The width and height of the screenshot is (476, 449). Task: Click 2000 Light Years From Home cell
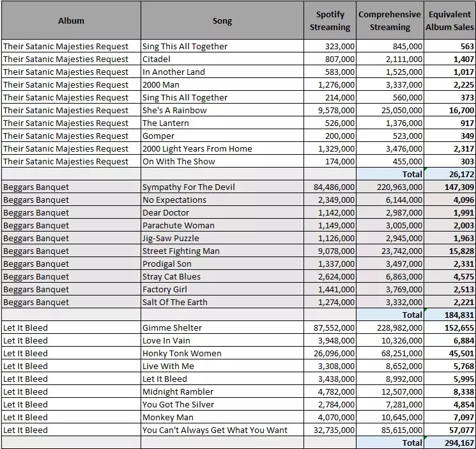222,148
